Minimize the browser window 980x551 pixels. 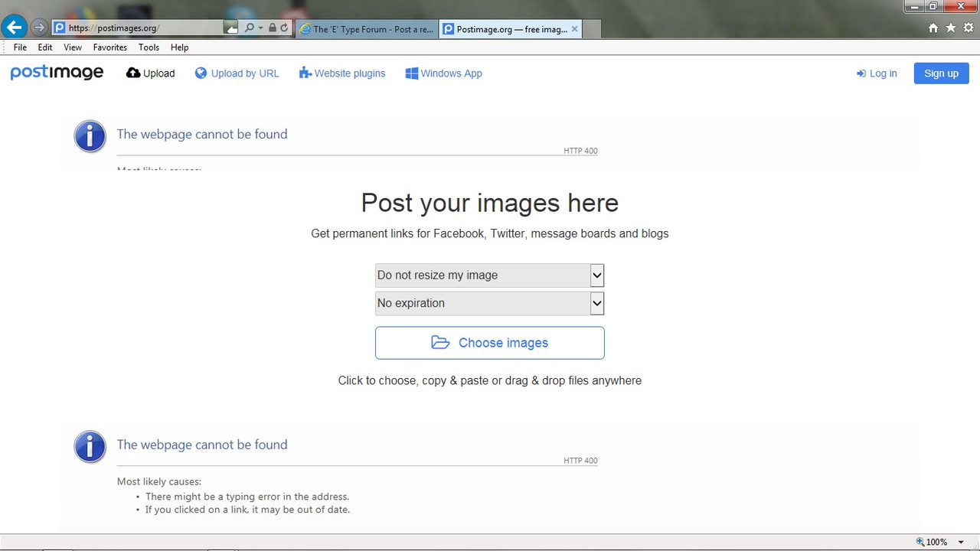(914, 6)
